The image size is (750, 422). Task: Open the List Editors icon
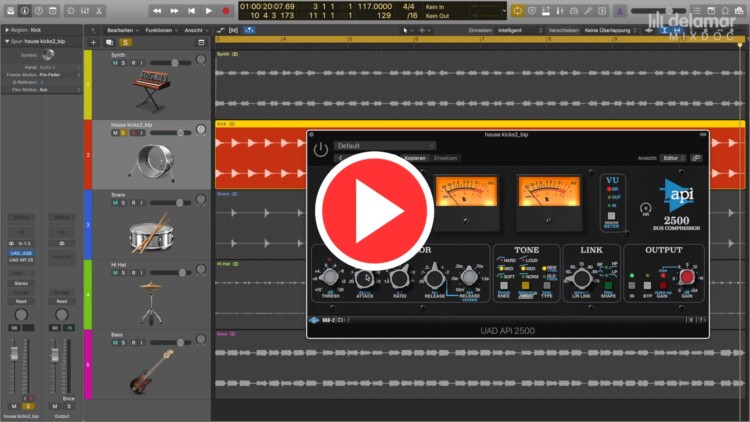pyautogui.click(x=697, y=11)
